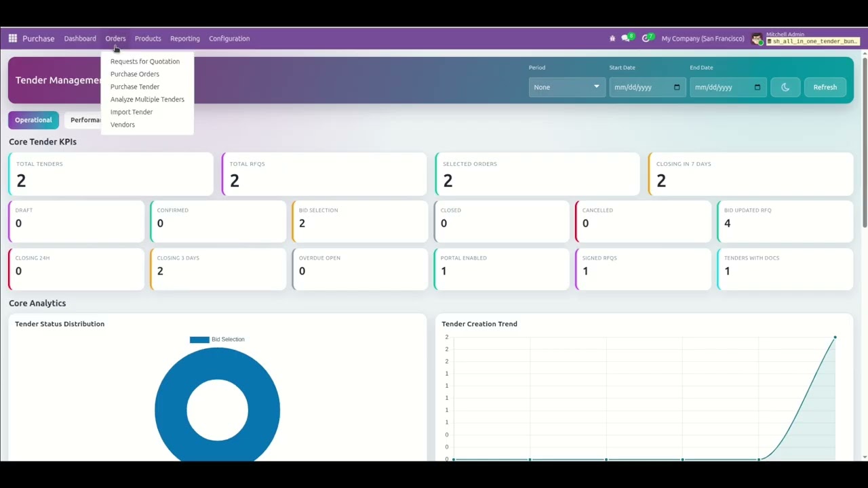Open the conversations chat icon with badge 8
This screenshot has height=488, width=868.
[x=627, y=38]
